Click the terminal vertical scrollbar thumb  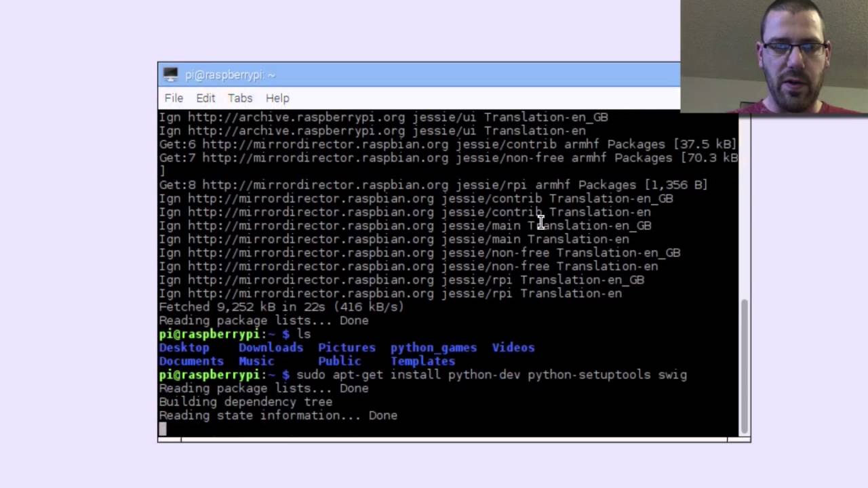coord(745,365)
